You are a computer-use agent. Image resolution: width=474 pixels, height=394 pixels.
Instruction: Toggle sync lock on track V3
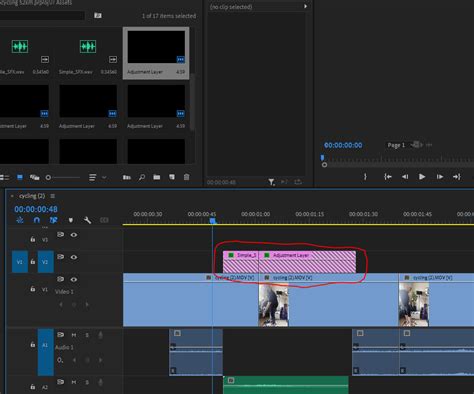coord(60,235)
